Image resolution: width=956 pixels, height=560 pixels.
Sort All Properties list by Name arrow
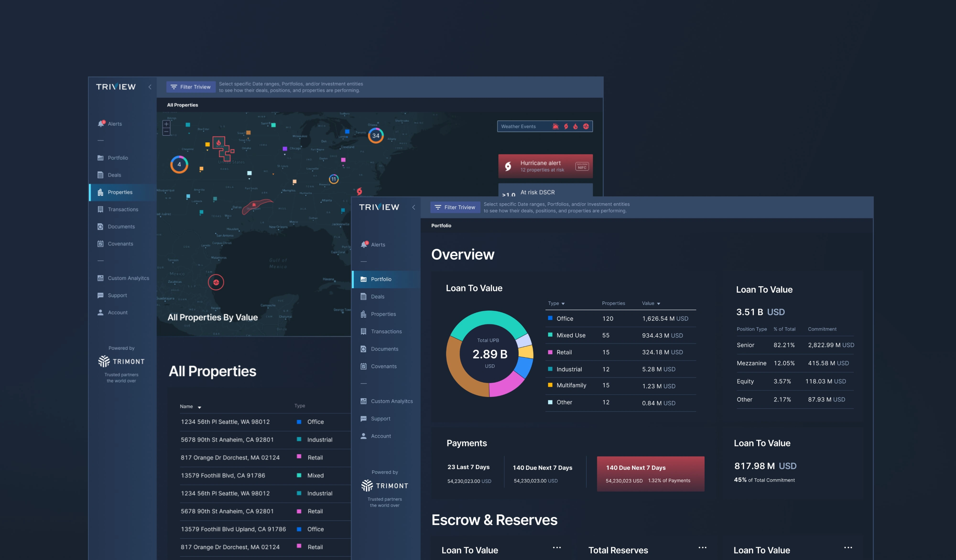[x=200, y=407]
